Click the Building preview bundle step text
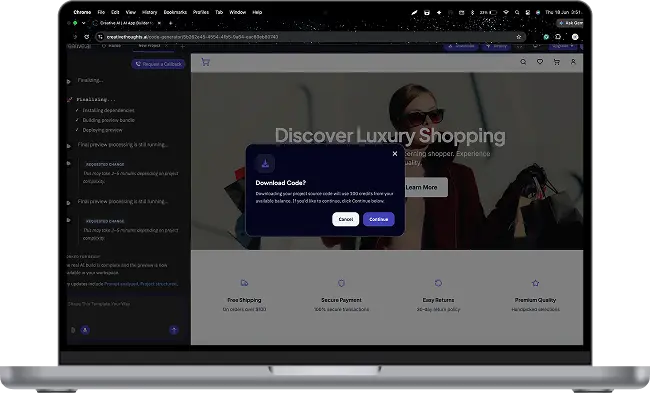This screenshot has height=393, width=650. (109, 120)
